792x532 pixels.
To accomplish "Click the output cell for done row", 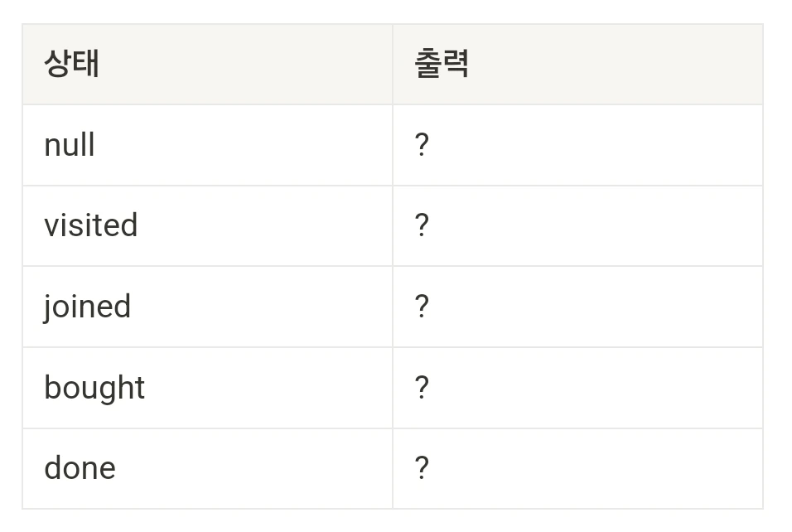I will (x=577, y=468).
